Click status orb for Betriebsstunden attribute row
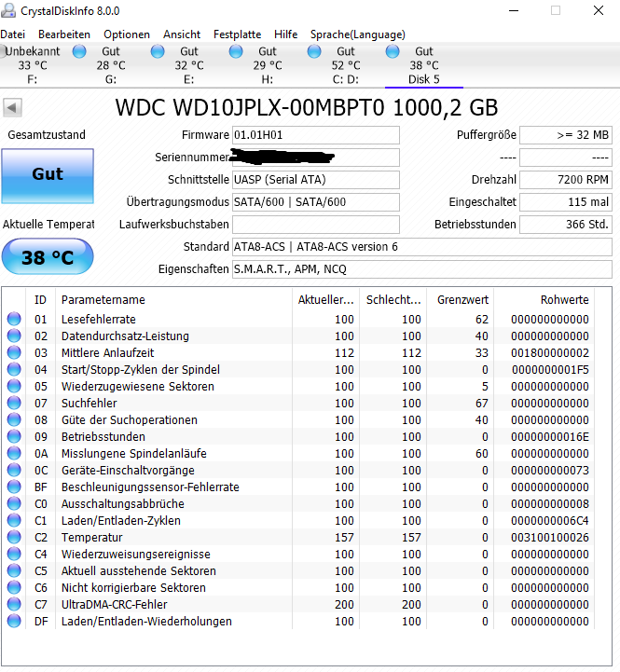Image resolution: width=620 pixels, height=672 pixels. click(x=14, y=436)
